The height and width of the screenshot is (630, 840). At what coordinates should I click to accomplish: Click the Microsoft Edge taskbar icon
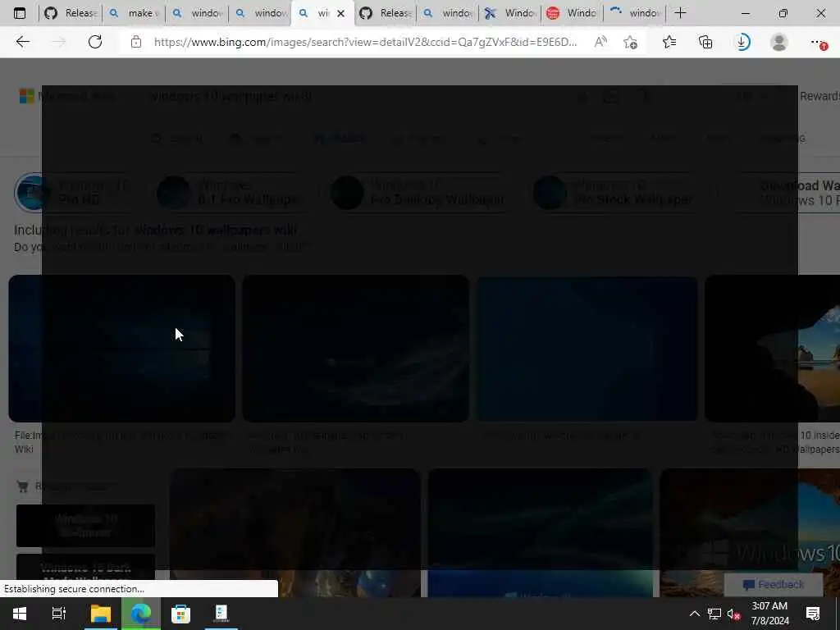141,614
